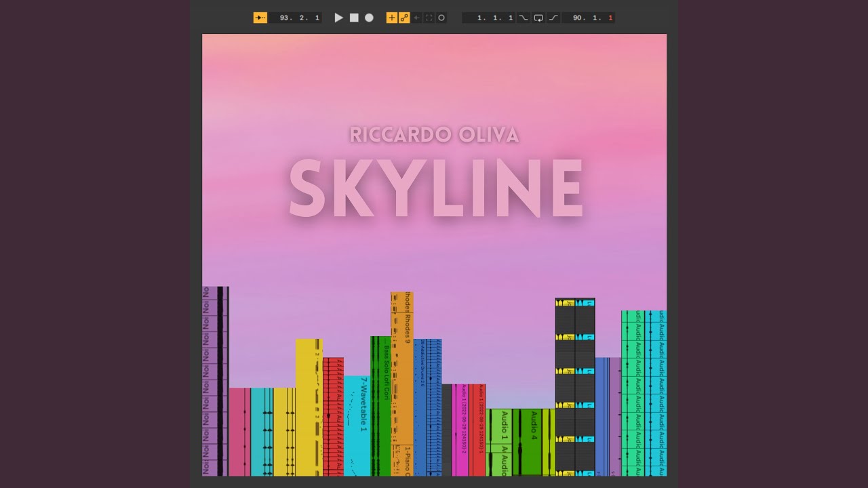This screenshot has height=488, width=868.
Task: Click the 1-Piano clip label
Action: click(x=408, y=461)
